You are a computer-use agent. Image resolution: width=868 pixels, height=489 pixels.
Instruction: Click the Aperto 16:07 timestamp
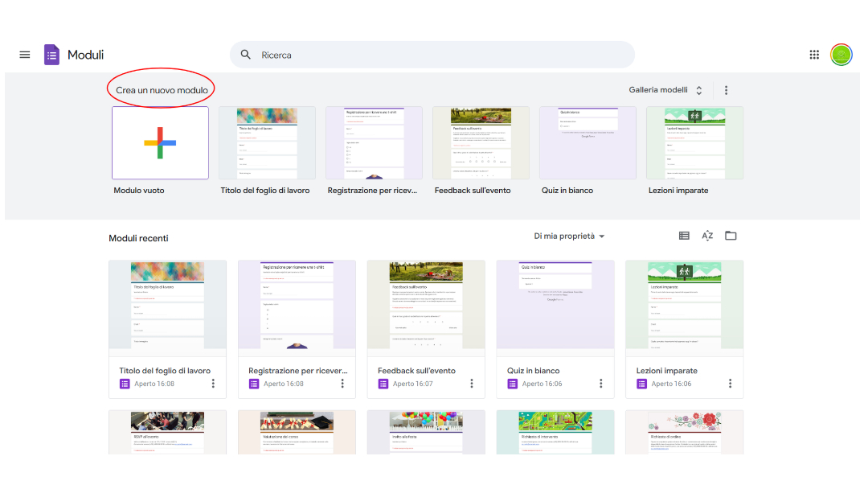click(412, 384)
